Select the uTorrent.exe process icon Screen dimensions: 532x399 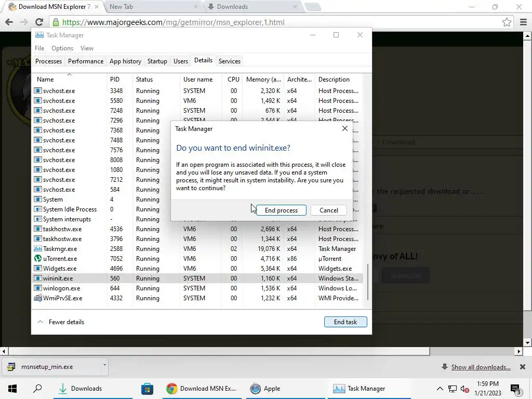(38, 259)
